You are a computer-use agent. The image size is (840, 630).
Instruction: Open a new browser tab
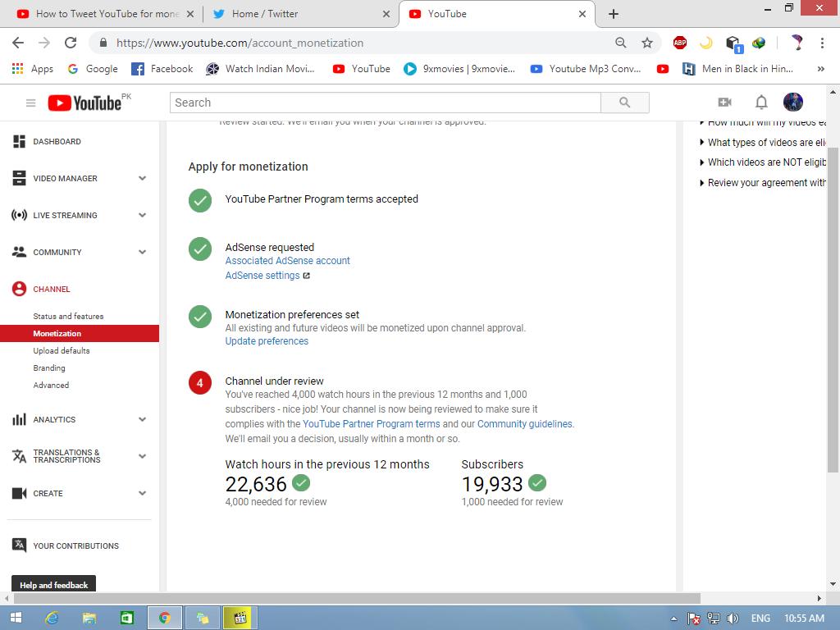(x=614, y=14)
